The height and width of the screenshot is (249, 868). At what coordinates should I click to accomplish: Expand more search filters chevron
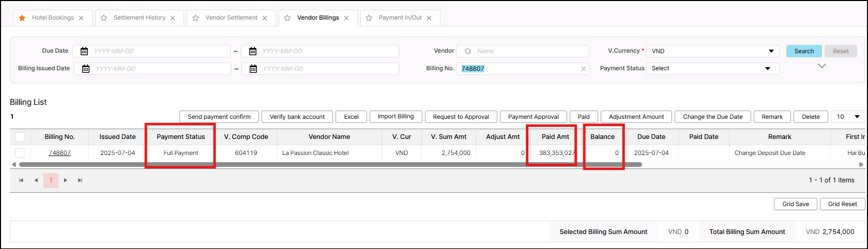[x=821, y=66]
